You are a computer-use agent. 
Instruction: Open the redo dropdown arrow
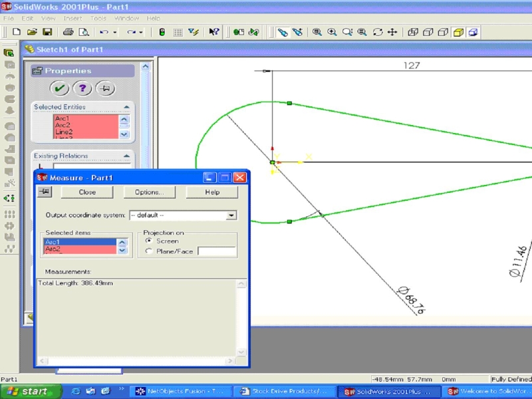point(141,33)
